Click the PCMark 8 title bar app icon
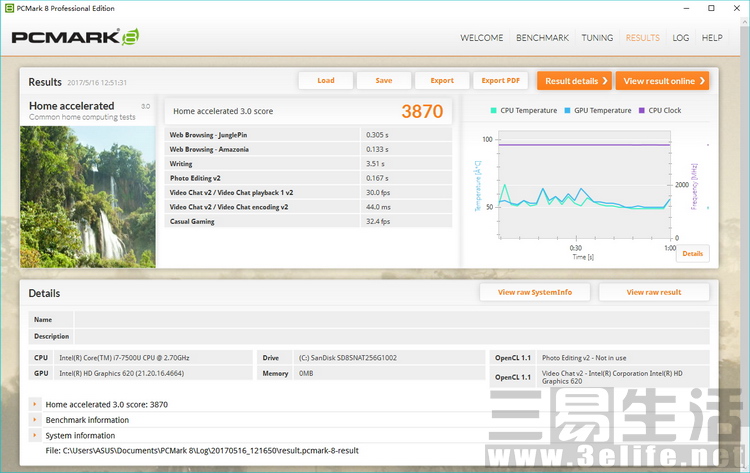This screenshot has height=473, width=750. pos(9,8)
